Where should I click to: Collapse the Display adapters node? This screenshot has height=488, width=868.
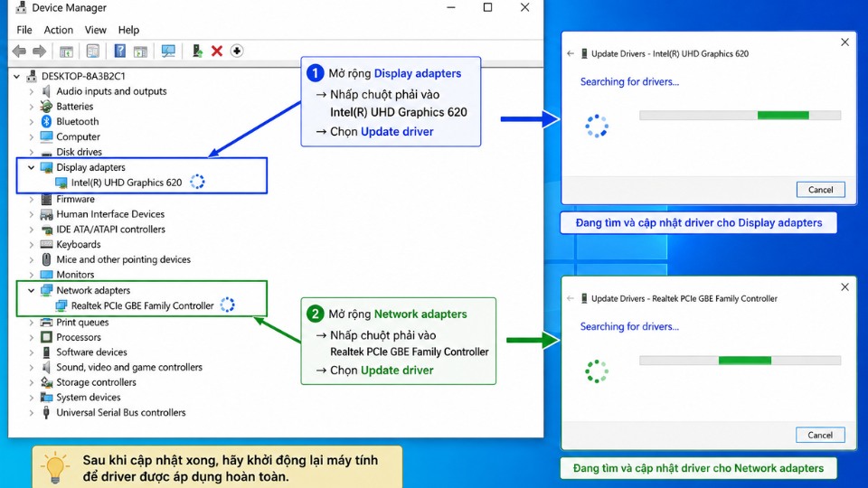[31, 167]
